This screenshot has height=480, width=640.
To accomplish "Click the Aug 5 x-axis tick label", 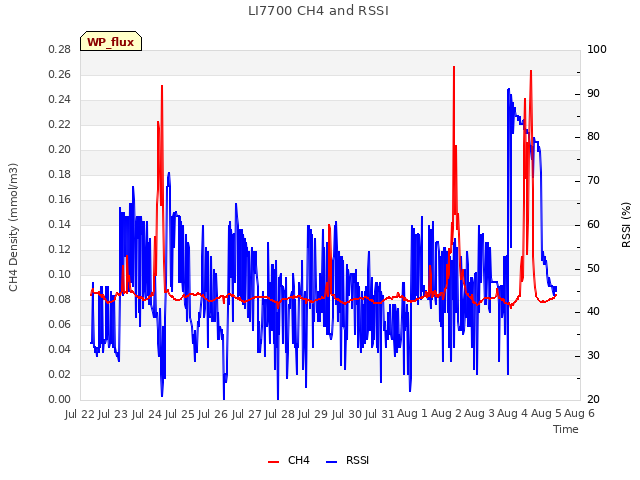I will point(547,413).
